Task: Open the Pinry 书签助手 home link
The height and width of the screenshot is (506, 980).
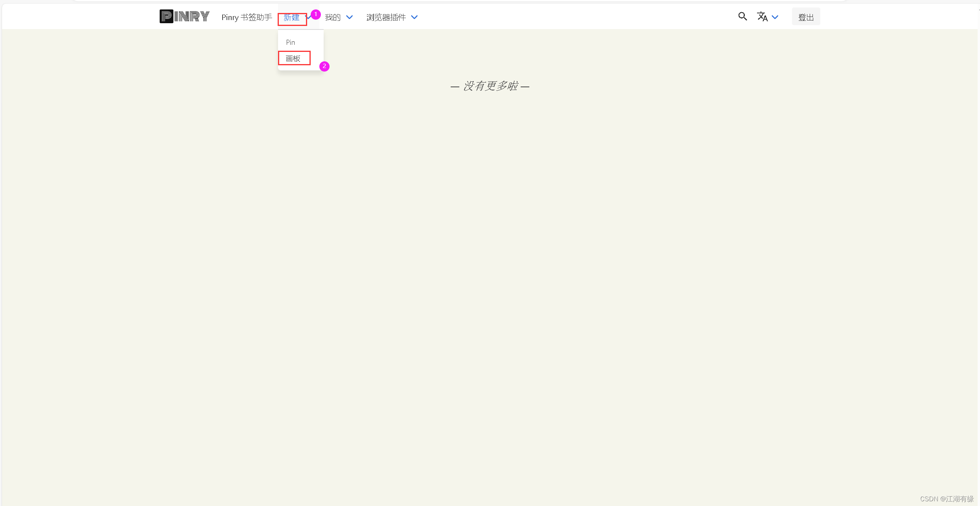Action: tap(247, 17)
